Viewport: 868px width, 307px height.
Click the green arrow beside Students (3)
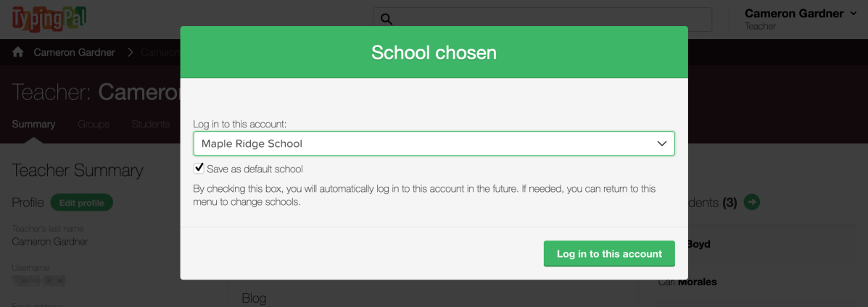pos(752,203)
